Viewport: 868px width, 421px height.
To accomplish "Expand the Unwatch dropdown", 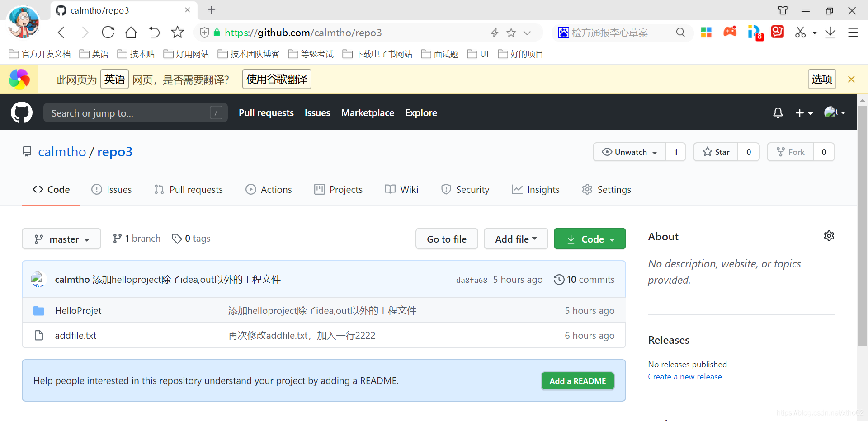I will pos(629,152).
